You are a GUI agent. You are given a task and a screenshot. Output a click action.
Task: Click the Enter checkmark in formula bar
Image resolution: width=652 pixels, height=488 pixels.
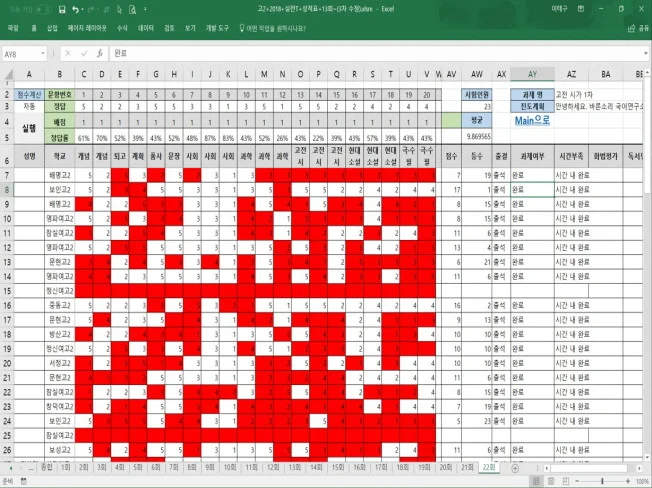click(x=85, y=53)
